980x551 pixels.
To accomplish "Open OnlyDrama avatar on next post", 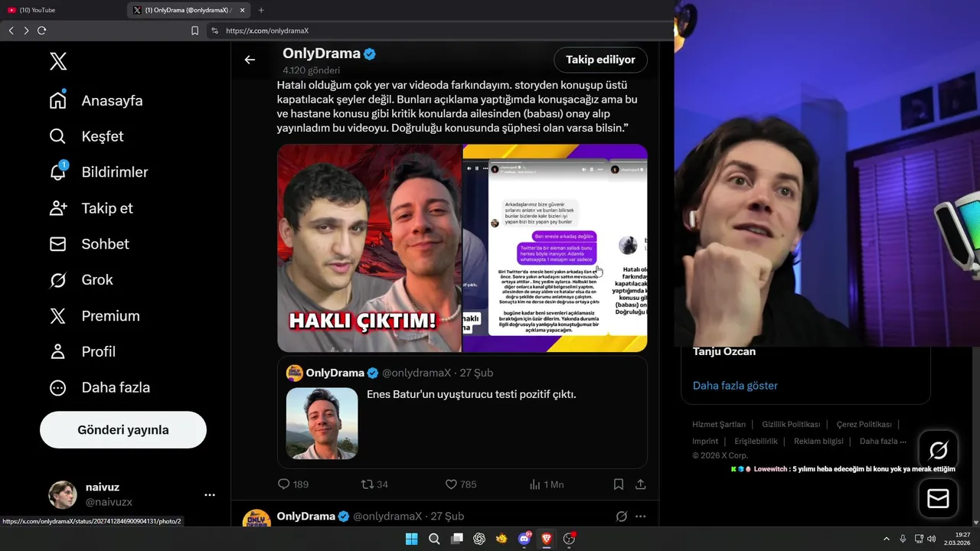I will point(256,520).
